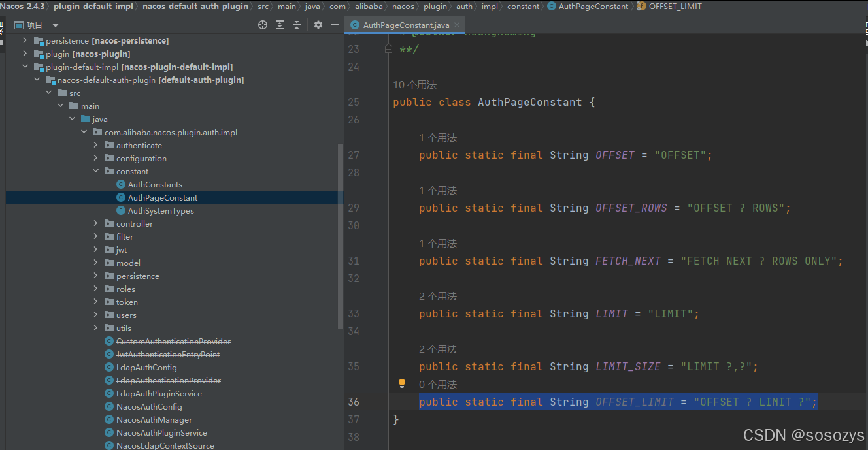Close the AuthPageConstant.java tab
The height and width of the screenshot is (450, 868).
[x=458, y=25]
